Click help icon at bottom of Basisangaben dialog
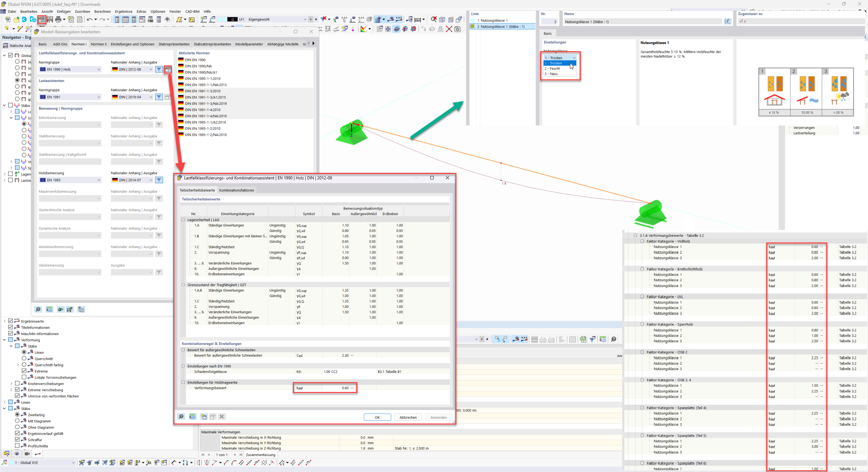 click(38, 309)
